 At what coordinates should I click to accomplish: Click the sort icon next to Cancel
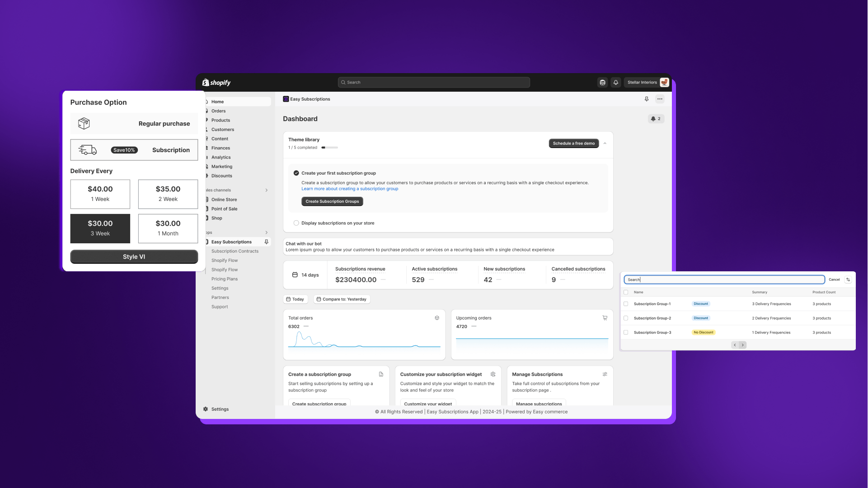click(848, 280)
